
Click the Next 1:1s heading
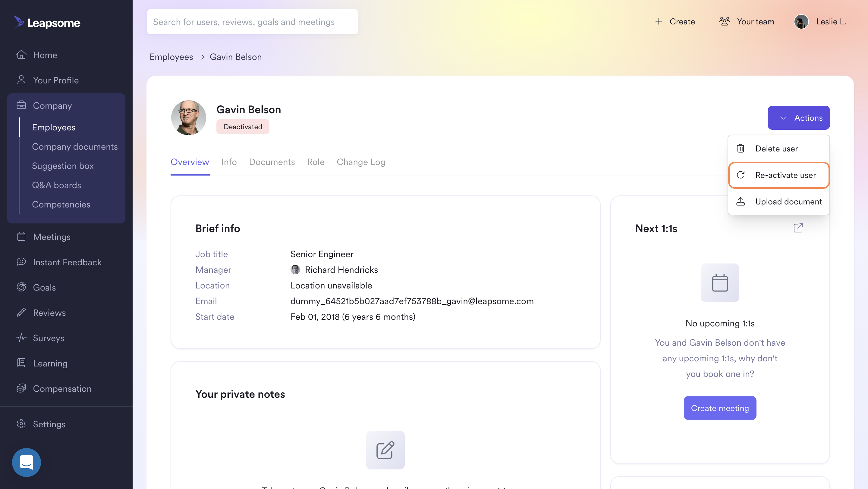click(656, 228)
